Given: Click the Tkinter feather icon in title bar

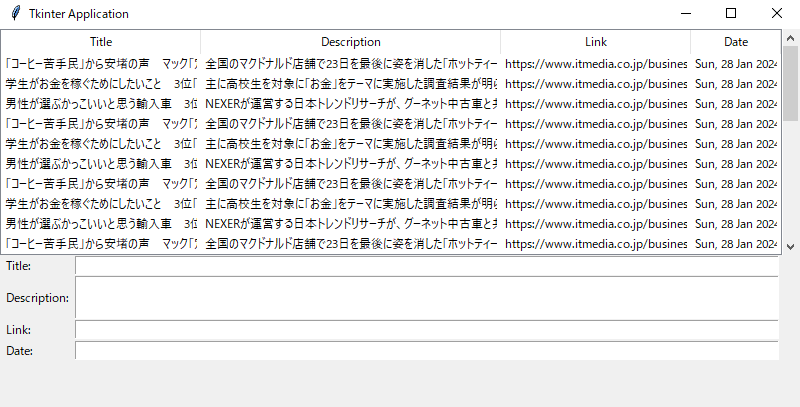Looking at the screenshot, I should pos(15,14).
